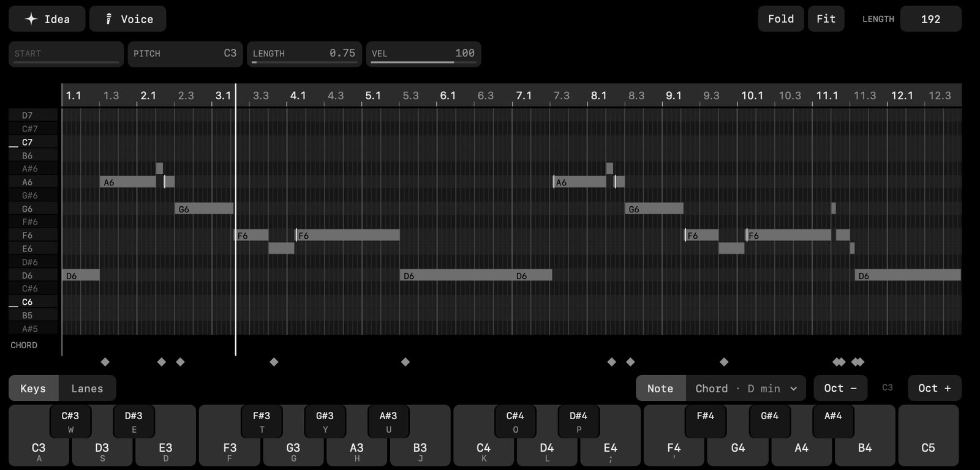The image size is (980, 470).
Task: Adjust the VEL 100 slider
Action: click(424, 54)
